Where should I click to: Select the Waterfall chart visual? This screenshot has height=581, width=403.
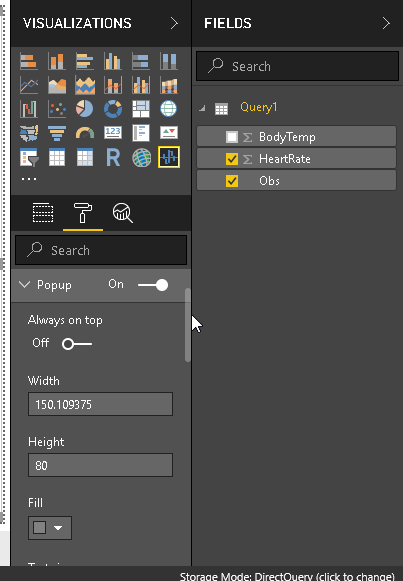pyautogui.click(x=29, y=109)
